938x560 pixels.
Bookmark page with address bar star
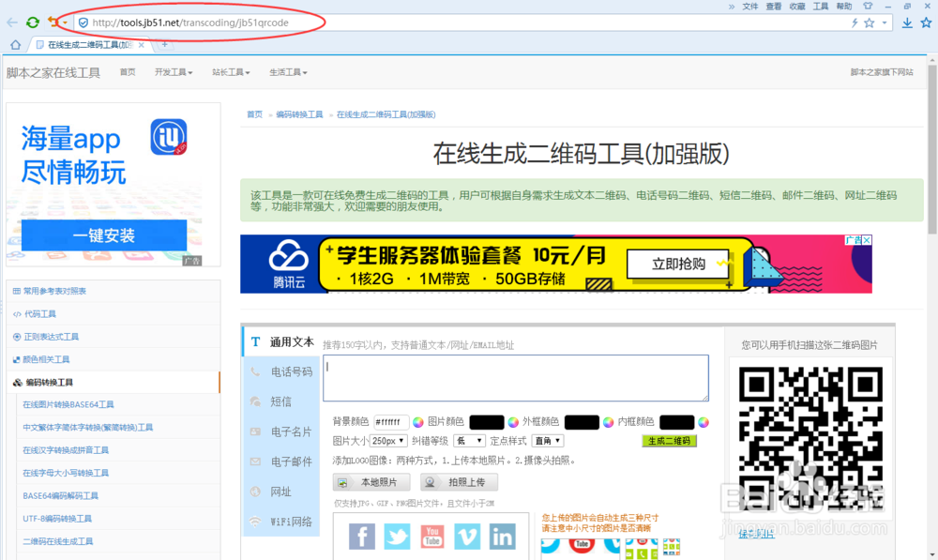[x=870, y=23]
